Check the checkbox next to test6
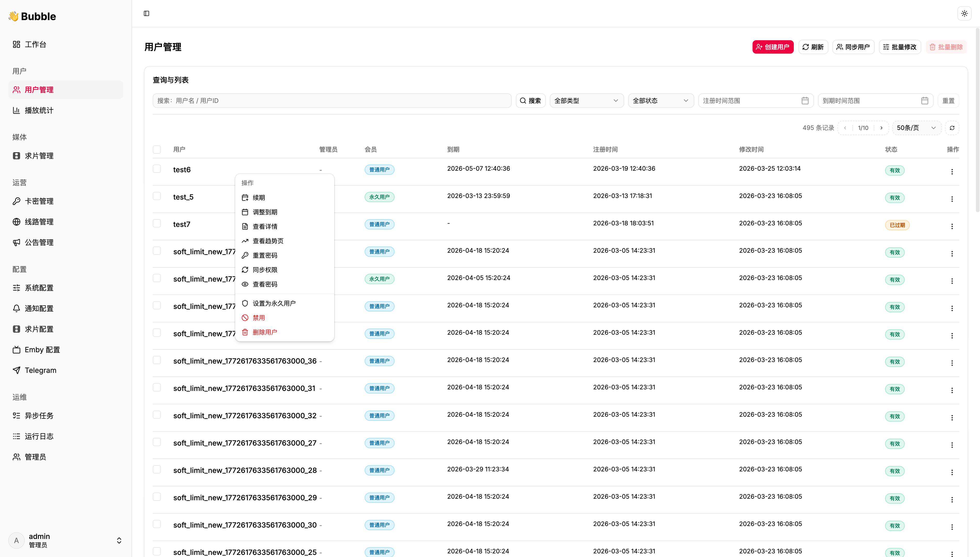This screenshot has height=557, width=980. click(157, 168)
